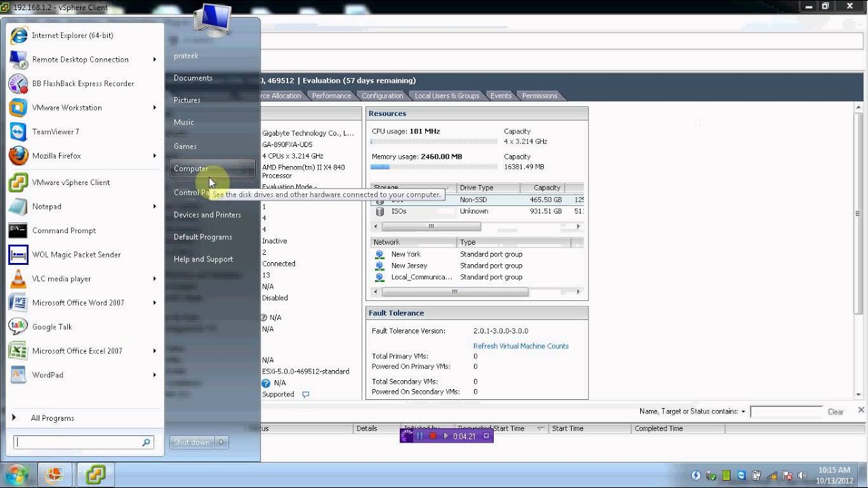Select the New Jersey network icon
Screen dimensions: 868x488
click(380, 266)
